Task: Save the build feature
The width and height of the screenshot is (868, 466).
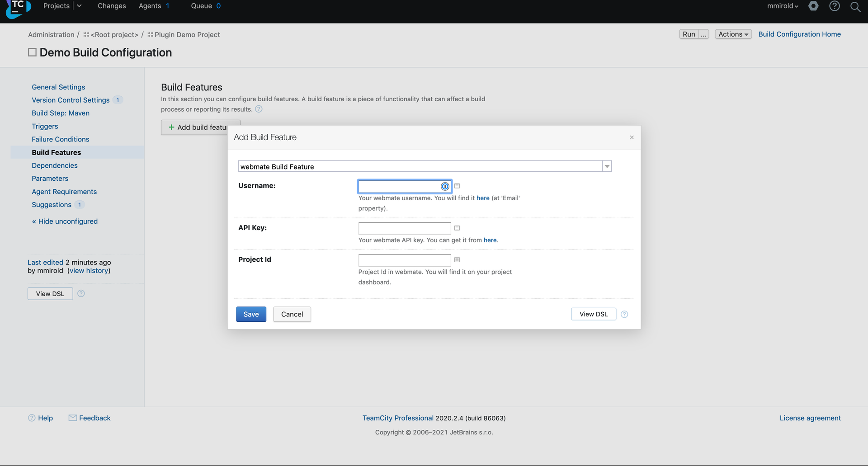Action: tap(251, 315)
